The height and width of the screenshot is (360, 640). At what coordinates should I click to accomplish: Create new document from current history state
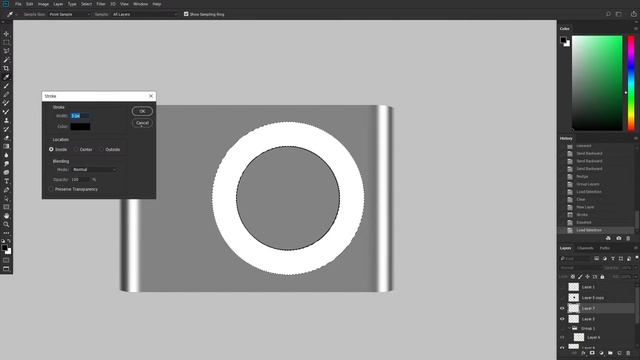pyautogui.click(x=608, y=238)
